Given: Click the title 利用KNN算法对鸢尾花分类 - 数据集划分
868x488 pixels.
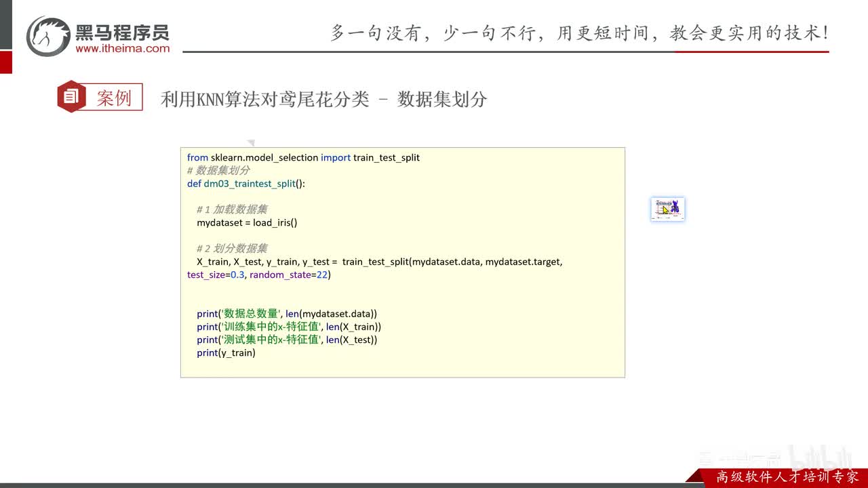Looking at the screenshot, I should 324,100.
